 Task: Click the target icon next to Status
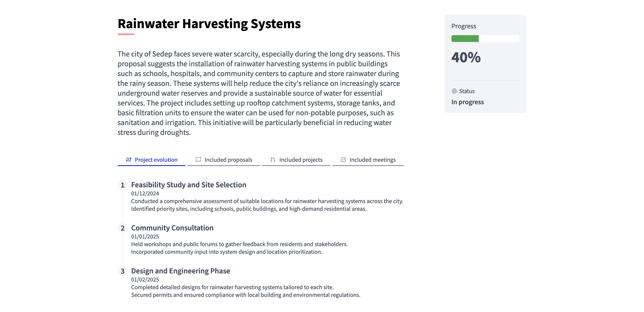[454, 91]
